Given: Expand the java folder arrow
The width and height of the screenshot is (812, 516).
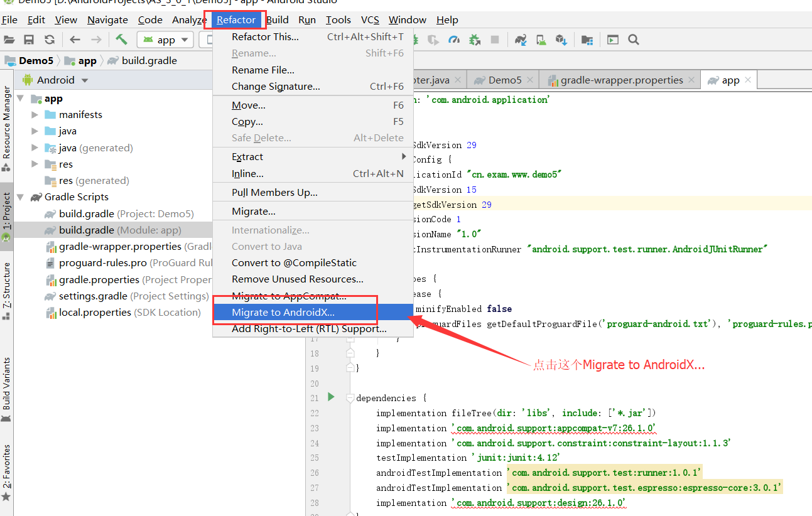Looking at the screenshot, I should [35, 131].
